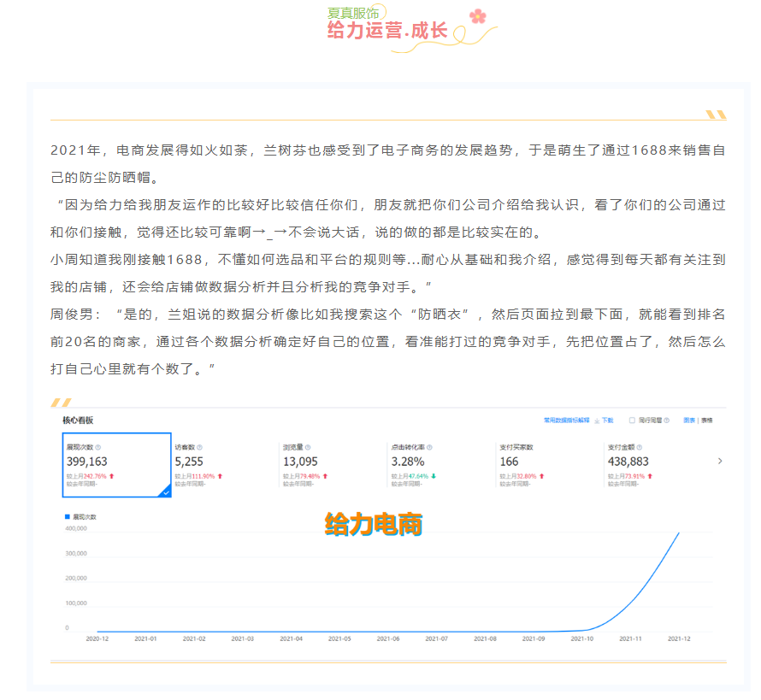Enable the 同行同层 checkbox
Image resolution: width=761 pixels, height=700 pixels.
632,421
